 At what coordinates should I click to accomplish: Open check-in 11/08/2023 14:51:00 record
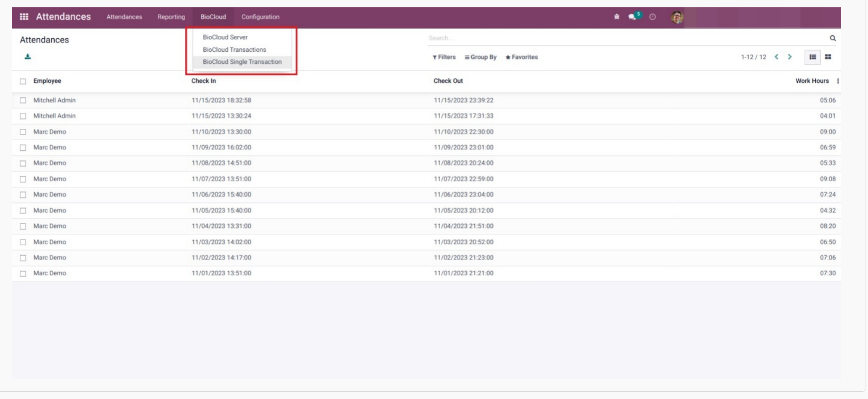[x=221, y=163]
